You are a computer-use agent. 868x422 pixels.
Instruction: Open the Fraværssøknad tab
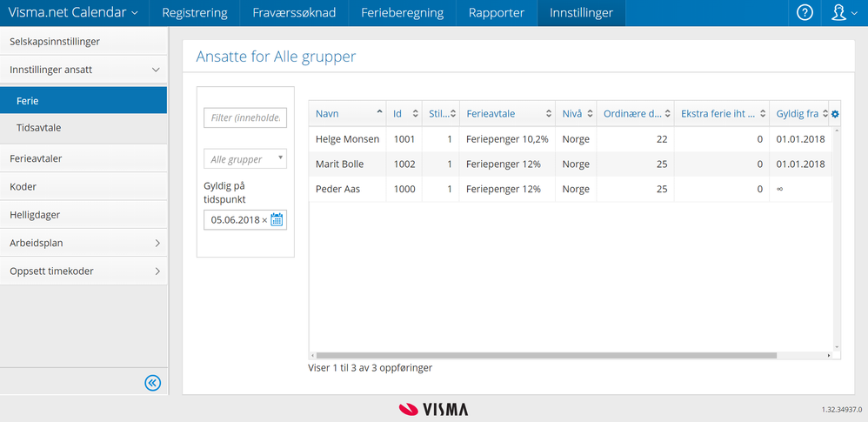(x=294, y=13)
